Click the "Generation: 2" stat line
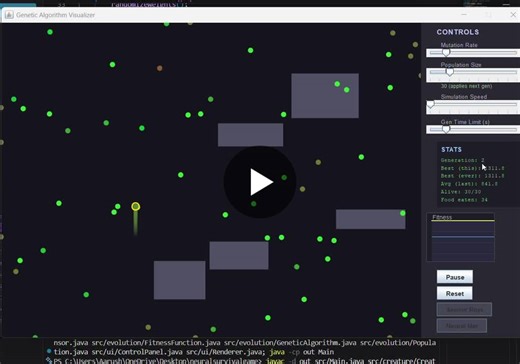520x364 pixels. coord(463,160)
